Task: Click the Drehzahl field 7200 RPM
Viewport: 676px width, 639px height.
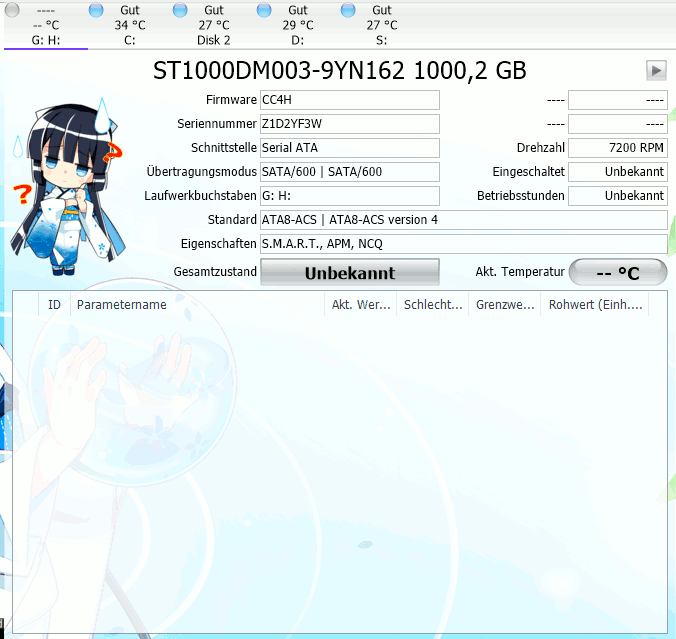Action: (618, 148)
